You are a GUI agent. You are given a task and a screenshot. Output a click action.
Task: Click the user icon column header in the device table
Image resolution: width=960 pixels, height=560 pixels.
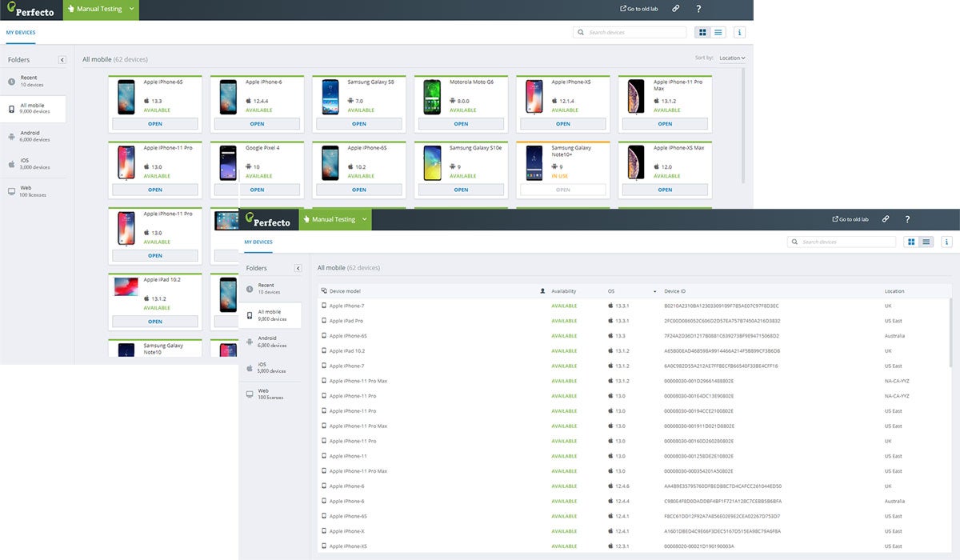point(543,291)
